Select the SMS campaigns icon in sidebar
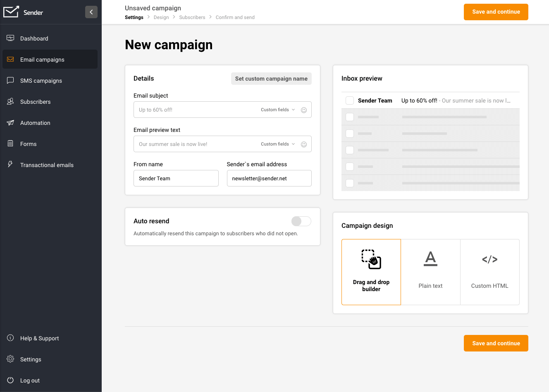The width and height of the screenshot is (549, 392). tap(10, 80)
